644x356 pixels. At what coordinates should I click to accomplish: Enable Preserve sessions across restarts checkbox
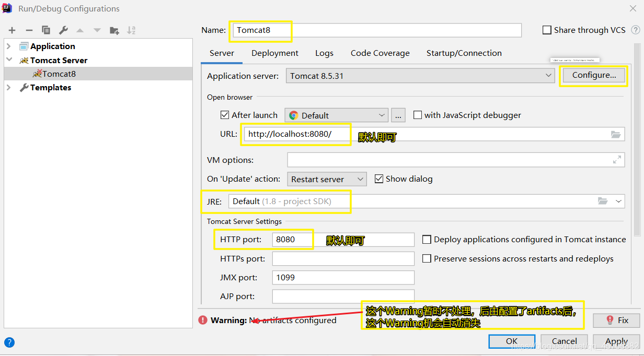pyautogui.click(x=427, y=258)
